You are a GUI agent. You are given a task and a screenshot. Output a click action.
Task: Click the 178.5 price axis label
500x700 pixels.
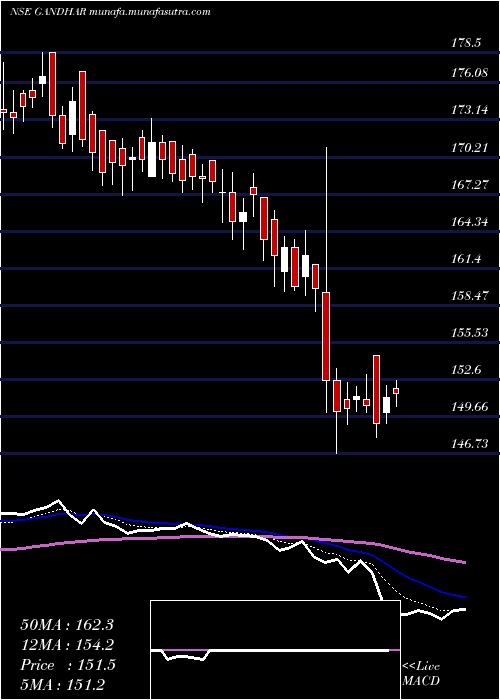pyautogui.click(x=466, y=43)
